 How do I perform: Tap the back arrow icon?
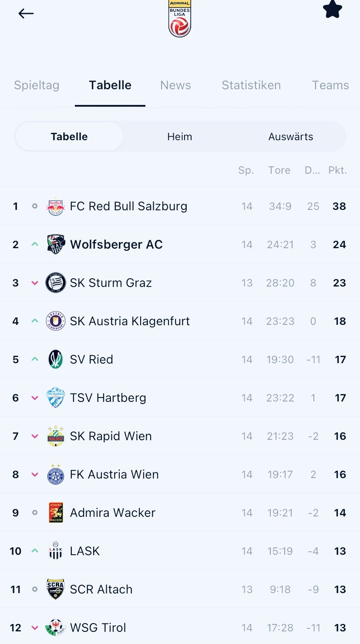(x=26, y=13)
